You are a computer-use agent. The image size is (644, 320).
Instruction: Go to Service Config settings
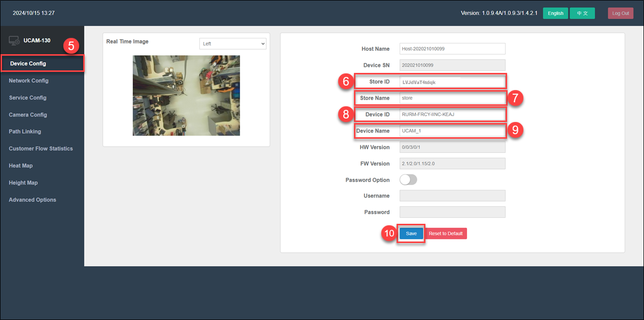(x=26, y=97)
